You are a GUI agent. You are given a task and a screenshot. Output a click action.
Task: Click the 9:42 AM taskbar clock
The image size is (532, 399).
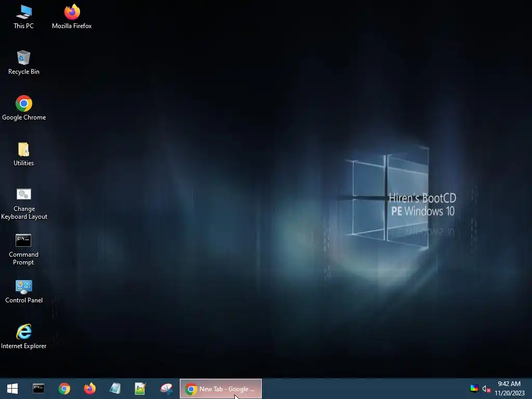click(509, 384)
